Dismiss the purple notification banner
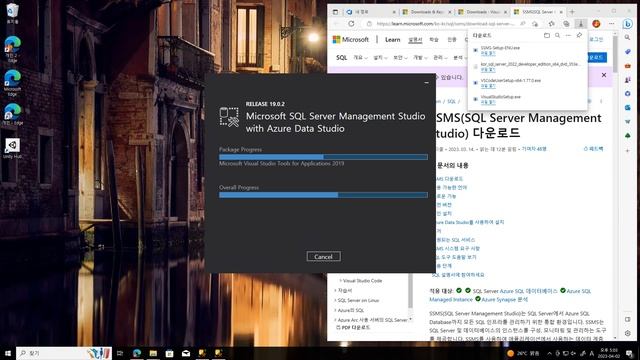Image resolution: width=640 pixels, height=360 pixels. [604, 75]
